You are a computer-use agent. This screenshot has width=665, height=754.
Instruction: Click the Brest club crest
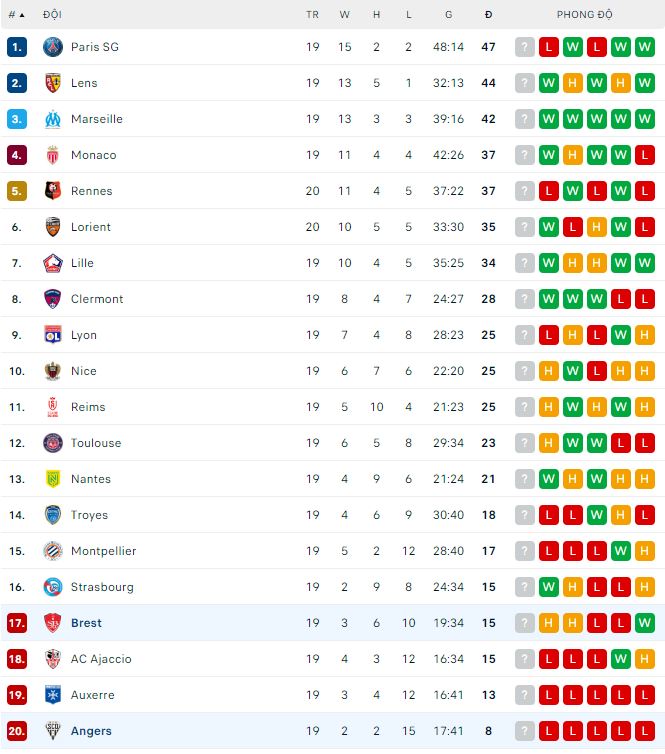53,623
